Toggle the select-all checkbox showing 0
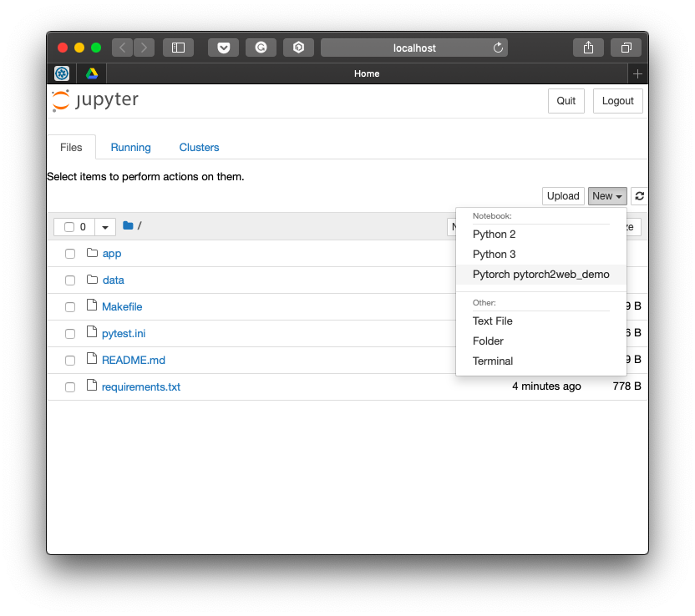Viewport: 695px width, 616px height. point(69,227)
